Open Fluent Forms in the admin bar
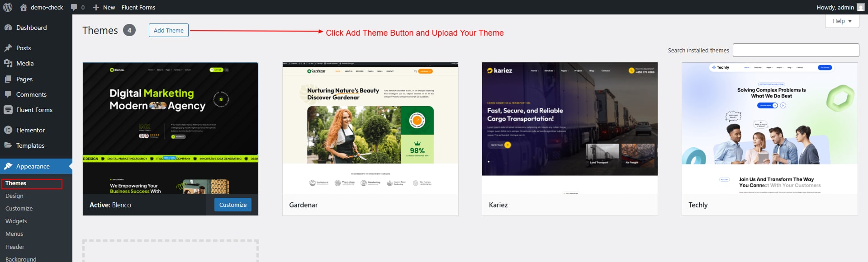 138,7
